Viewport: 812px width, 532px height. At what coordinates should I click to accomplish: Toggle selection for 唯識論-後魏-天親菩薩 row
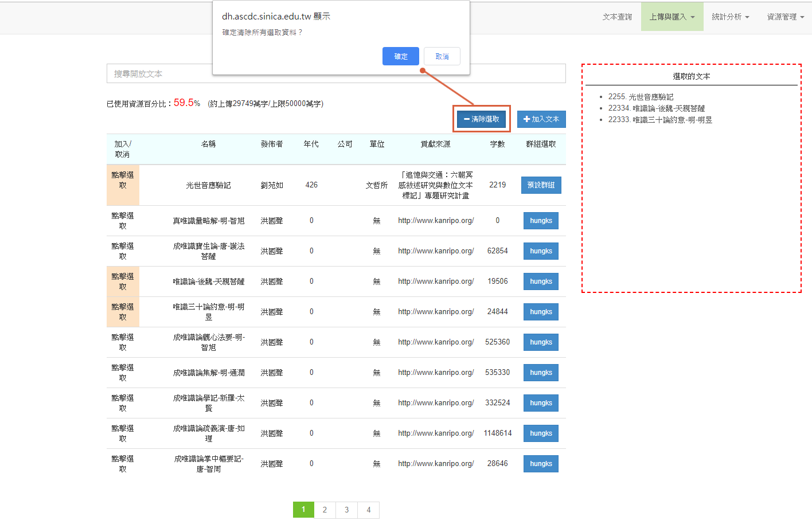(123, 281)
